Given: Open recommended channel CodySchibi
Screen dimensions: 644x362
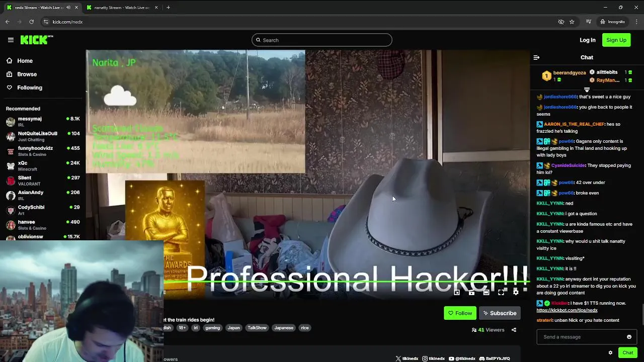Looking at the screenshot, I should tap(43, 210).
